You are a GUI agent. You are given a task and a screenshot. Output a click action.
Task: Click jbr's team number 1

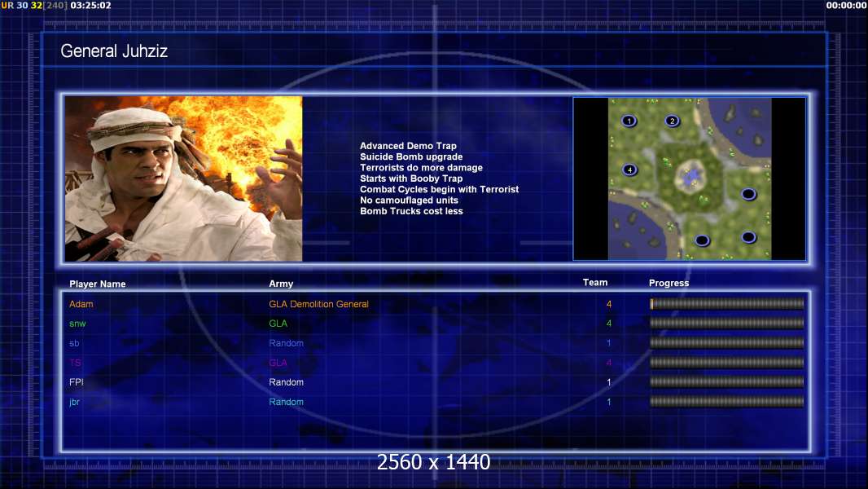click(609, 402)
